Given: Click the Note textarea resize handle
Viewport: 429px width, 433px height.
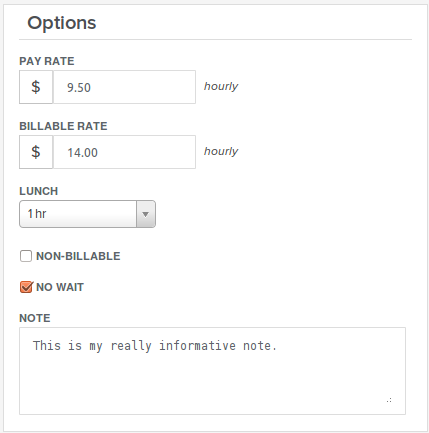Looking at the screenshot, I should tap(389, 400).
